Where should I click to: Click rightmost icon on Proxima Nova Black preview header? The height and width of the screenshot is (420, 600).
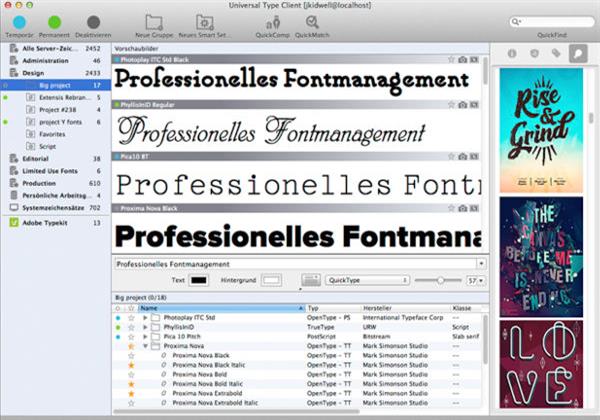point(474,208)
